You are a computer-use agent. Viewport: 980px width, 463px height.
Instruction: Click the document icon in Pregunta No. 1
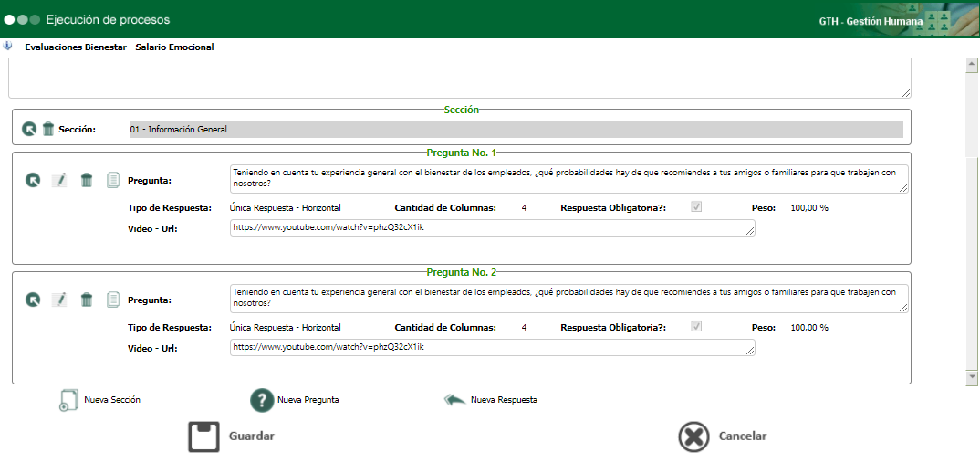[x=112, y=180]
